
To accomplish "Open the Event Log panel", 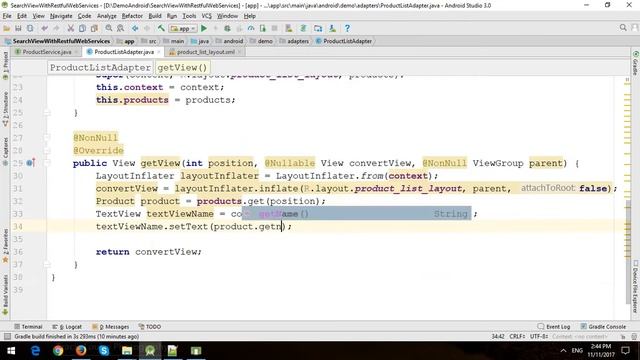I will point(554,327).
